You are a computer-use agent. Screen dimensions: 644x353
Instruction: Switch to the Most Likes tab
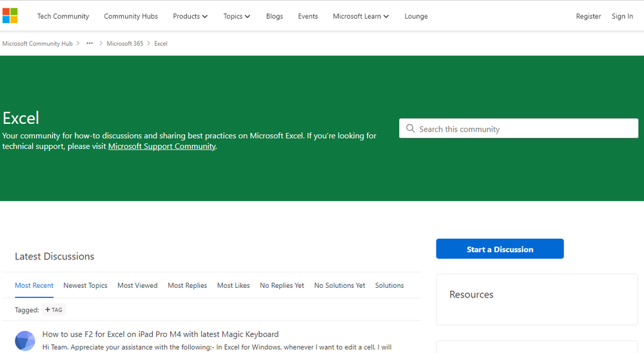(233, 285)
